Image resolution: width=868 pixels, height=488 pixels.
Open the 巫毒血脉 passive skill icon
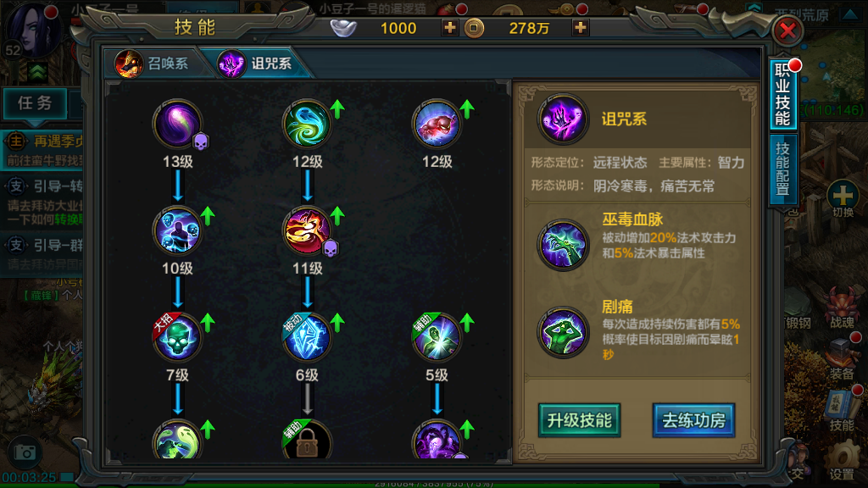[x=563, y=245]
